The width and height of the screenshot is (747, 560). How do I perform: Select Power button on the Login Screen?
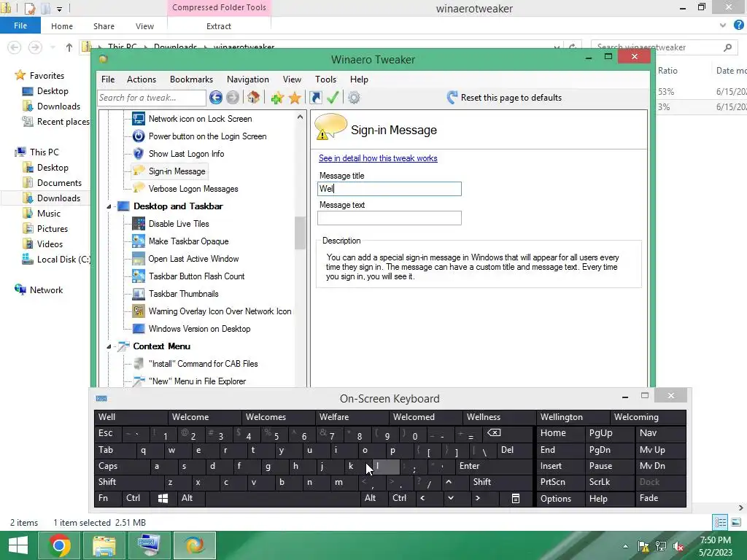207,136
